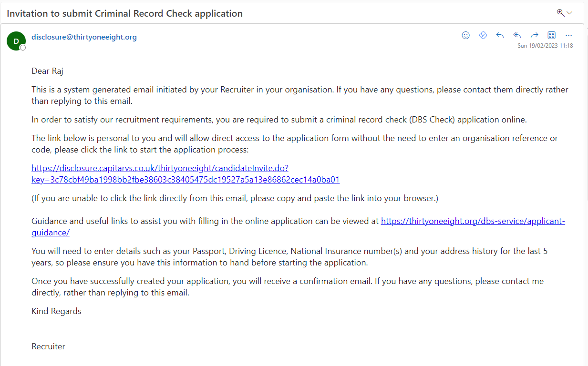This screenshot has height=366, width=588.
Task: Click the zoom magnifier icon
Action: pyautogui.click(x=560, y=13)
